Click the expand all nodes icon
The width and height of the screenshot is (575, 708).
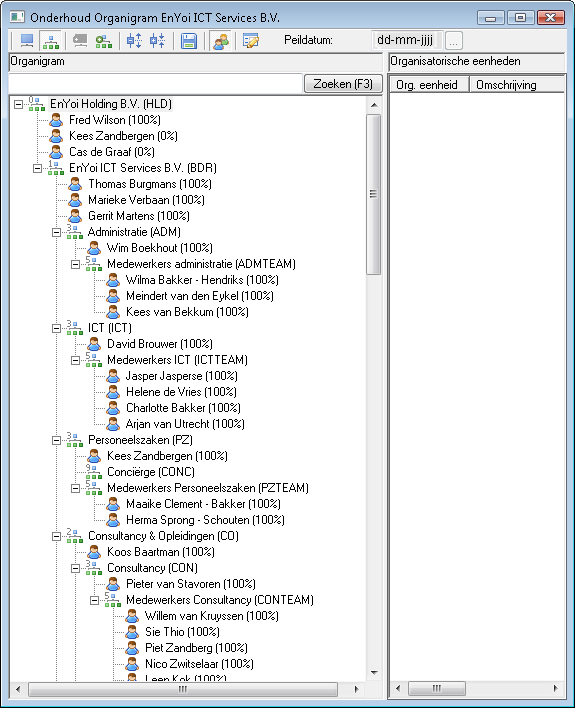pyautogui.click(x=134, y=41)
